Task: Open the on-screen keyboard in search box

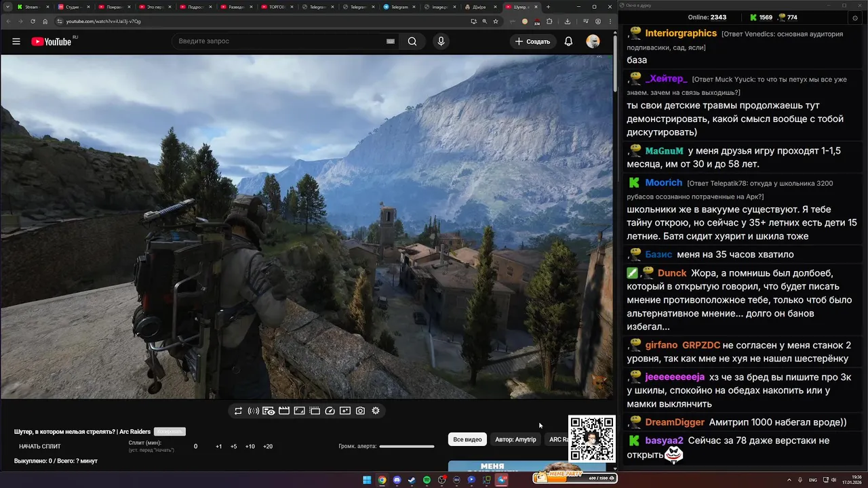Action: (391, 41)
